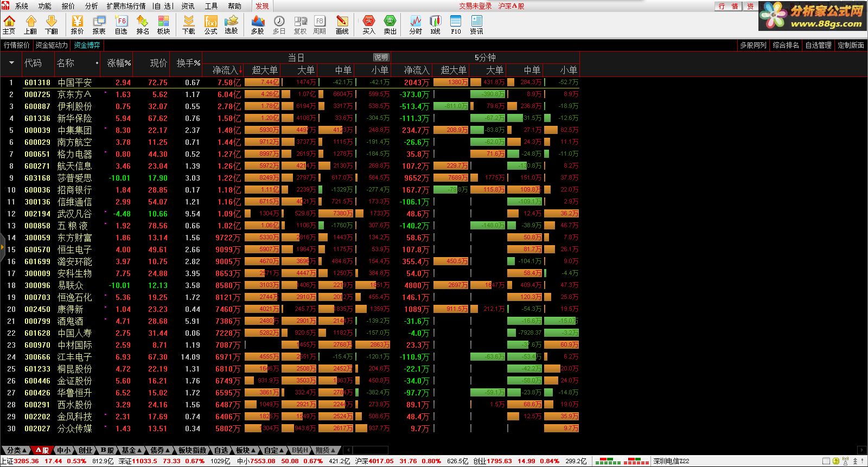This screenshot has width=868, height=467.
Task: Open the 帮助 menu
Action: [234, 6]
